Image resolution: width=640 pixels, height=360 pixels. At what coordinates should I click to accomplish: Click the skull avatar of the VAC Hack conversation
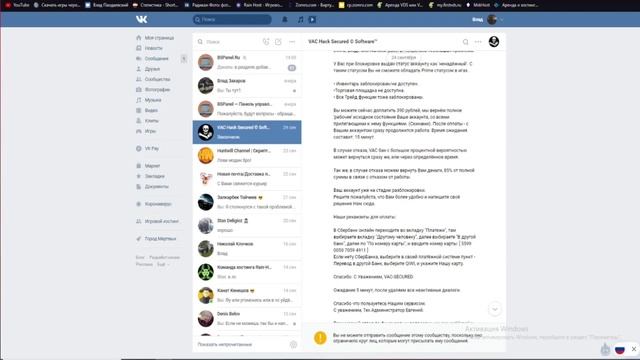click(206, 132)
